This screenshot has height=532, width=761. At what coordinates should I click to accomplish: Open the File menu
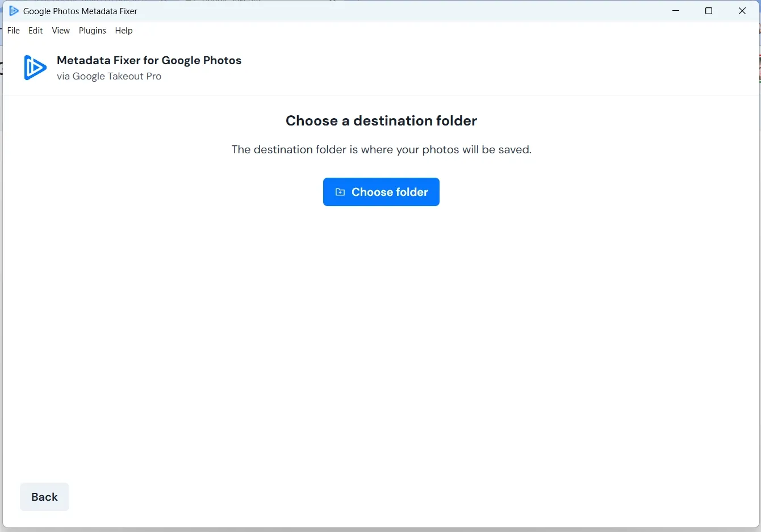click(14, 31)
